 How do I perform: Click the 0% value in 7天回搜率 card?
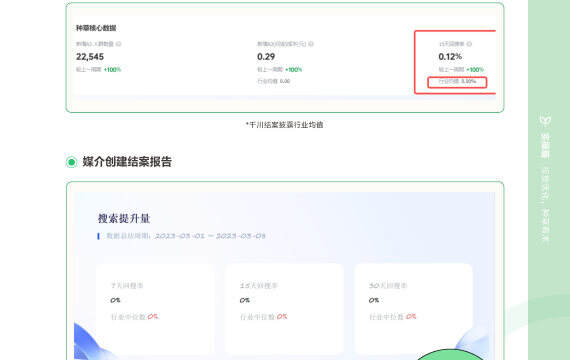point(115,300)
